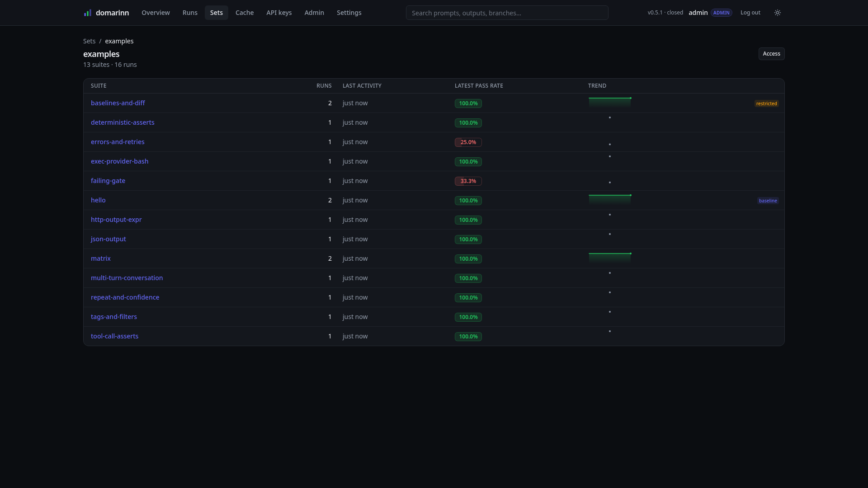This screenshot has height=488, width=868.
Task: Focus the search prompts input field
Action: pyautogui.click(x=507, y=13)
